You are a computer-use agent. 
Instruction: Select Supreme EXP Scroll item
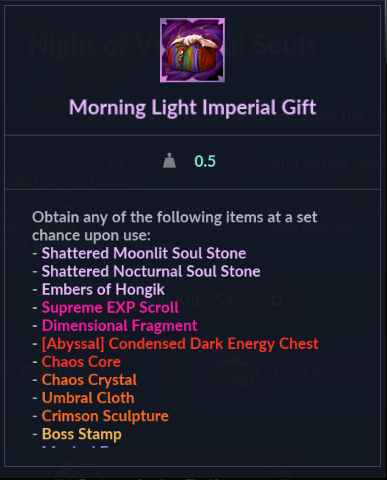coord(110,307)
